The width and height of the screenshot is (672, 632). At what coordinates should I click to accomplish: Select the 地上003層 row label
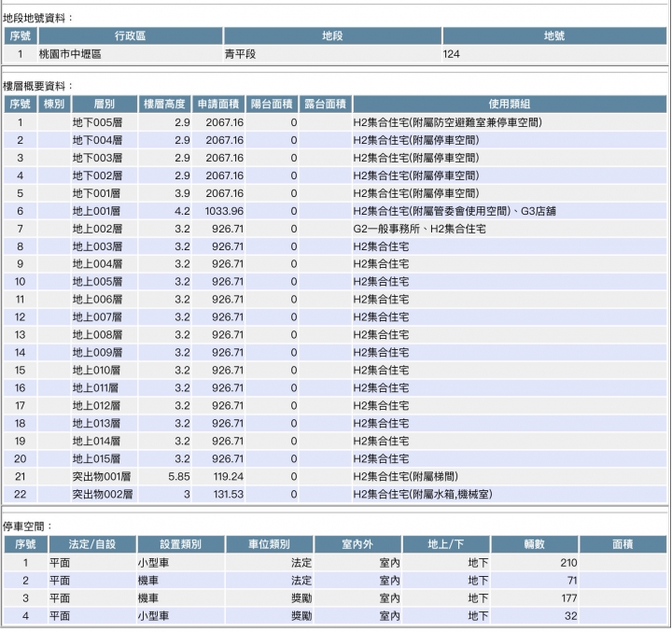[x=97, y=246]
